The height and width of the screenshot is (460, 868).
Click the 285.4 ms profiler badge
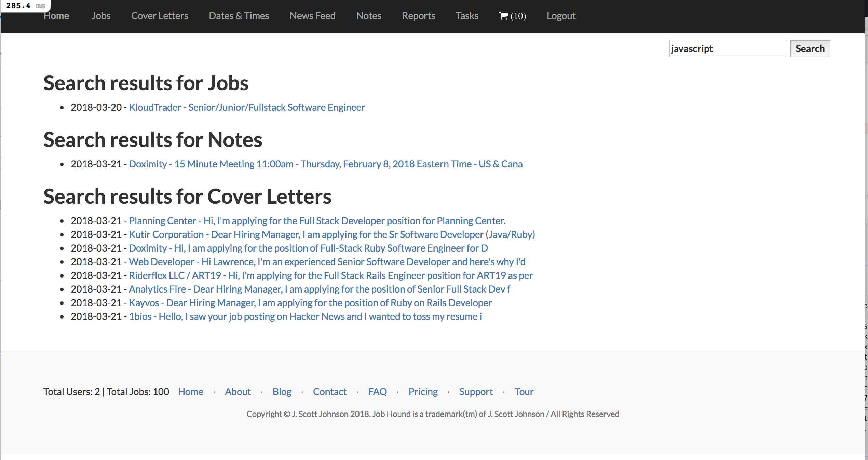[x=26, y=6]
